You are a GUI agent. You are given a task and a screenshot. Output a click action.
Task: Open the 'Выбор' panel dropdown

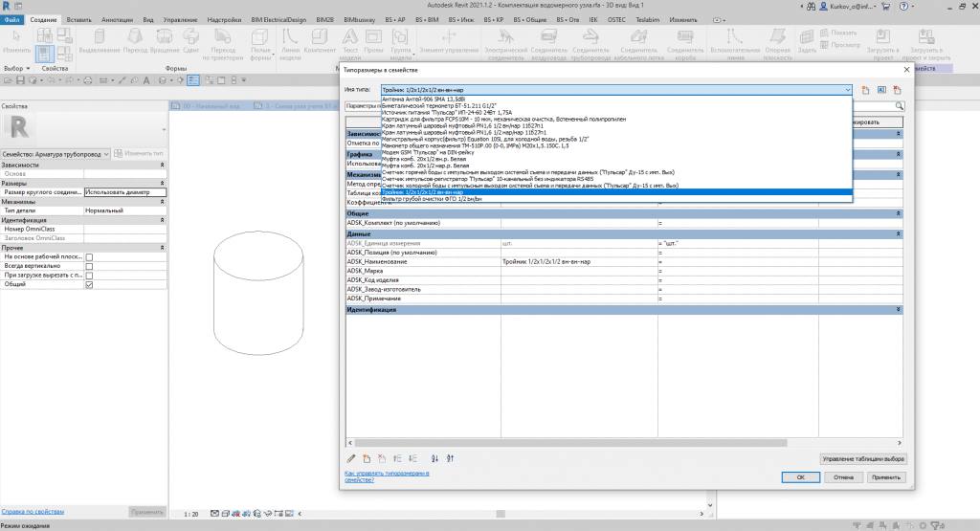coord(17,68)
